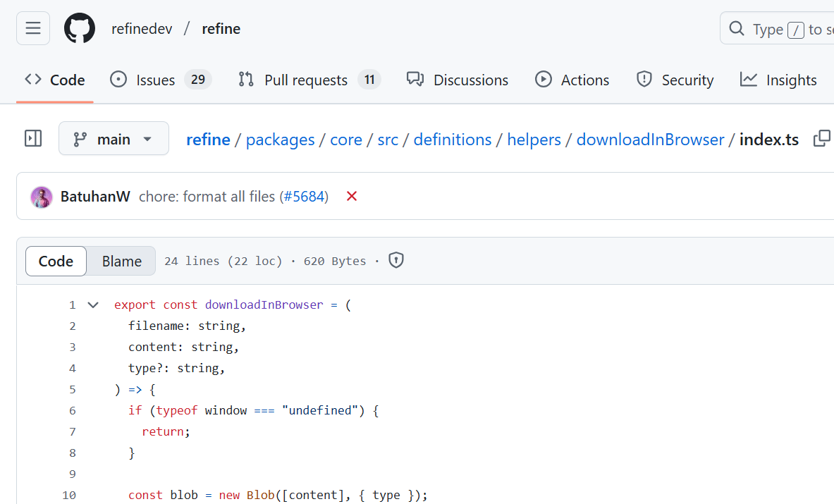Open the Pull requests tab
The height and width of the screenshot is (504, 834).
click(x=309, y=80)
